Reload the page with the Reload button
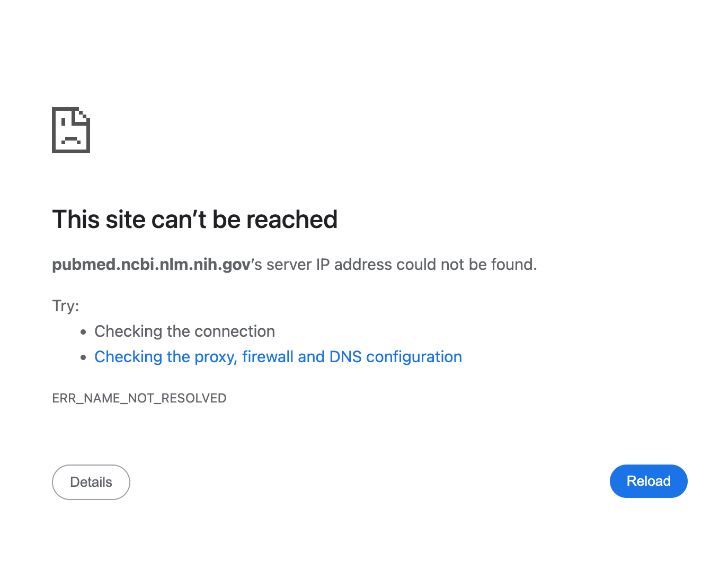The width and height of the screenshot is (728, 578). tap(648, 481)
